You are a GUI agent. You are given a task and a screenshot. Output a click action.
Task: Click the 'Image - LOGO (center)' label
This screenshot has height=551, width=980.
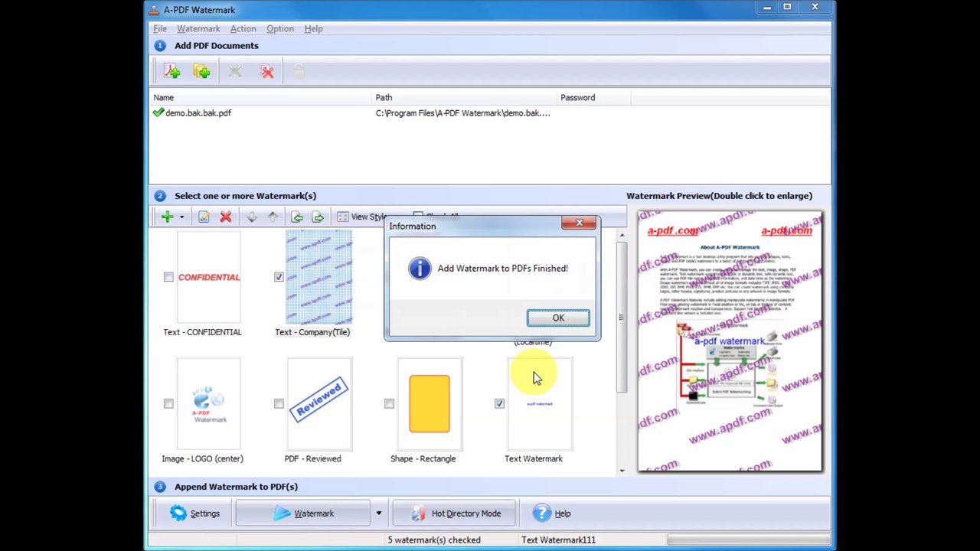(x=202, y=458)
